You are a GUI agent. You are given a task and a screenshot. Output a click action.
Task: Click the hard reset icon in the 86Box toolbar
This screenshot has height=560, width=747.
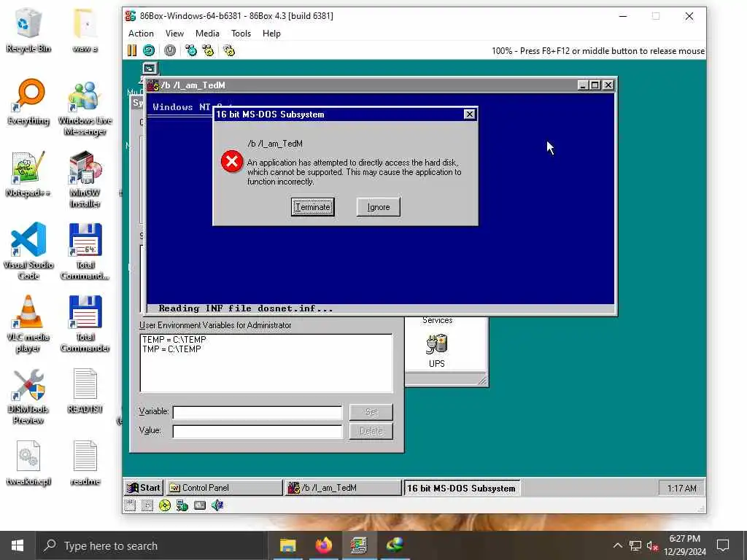click(149, 50)
